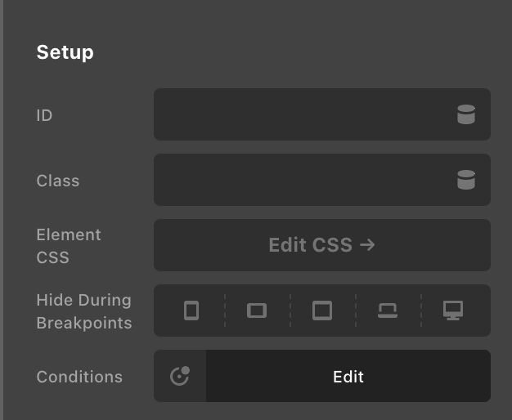The image size is (512, 420).
Task: Toggle hide on laptop breakpoint
Action: tap(388, 311)
